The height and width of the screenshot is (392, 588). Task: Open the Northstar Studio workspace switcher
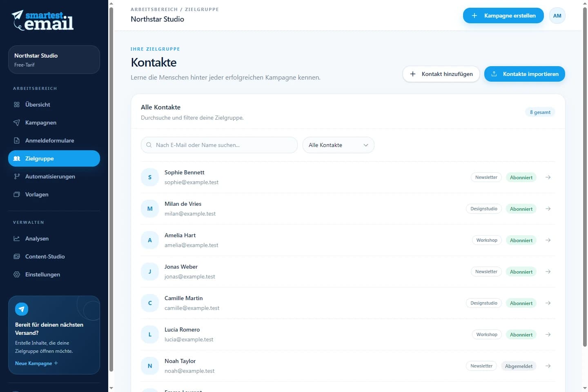(x=54, y=60)
